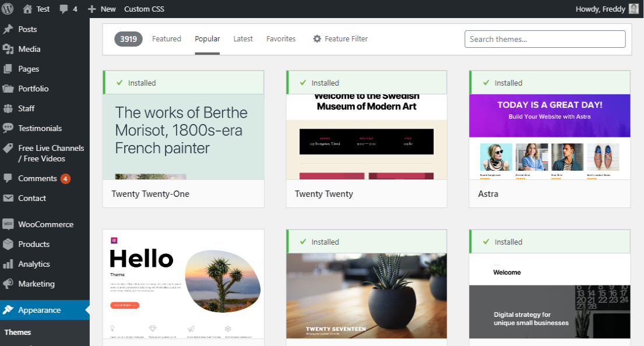Click the Posts pushpin icon
The image size is (644, 346).
click(x=8, y=29)
